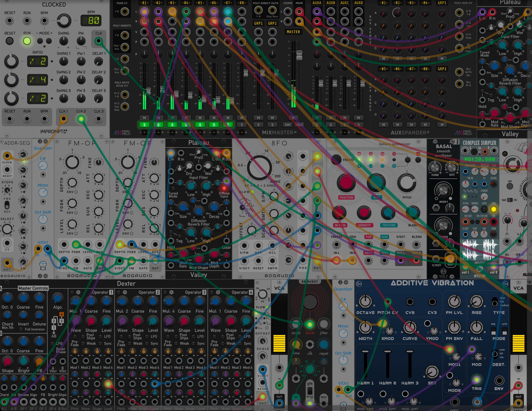Toggle the lit RUN button on CLOCKED

[27, 41]
